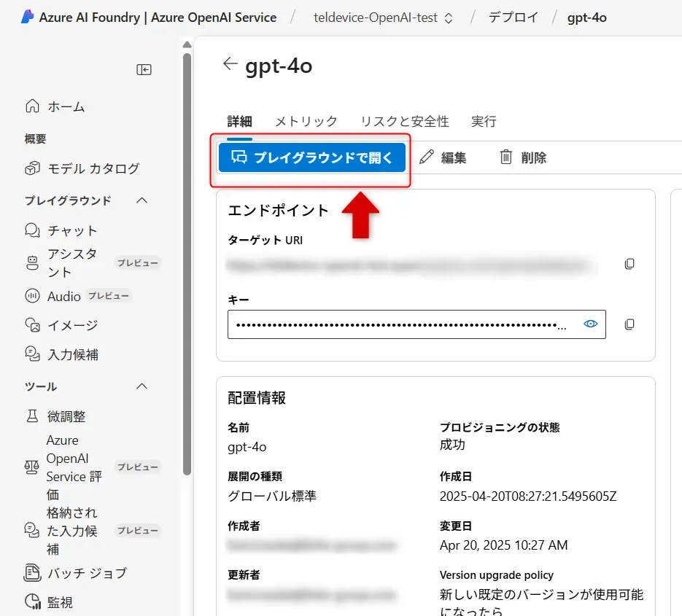The image size is (682, 616).
Task: Select the アシスタント preview feature
Action: 62,261
